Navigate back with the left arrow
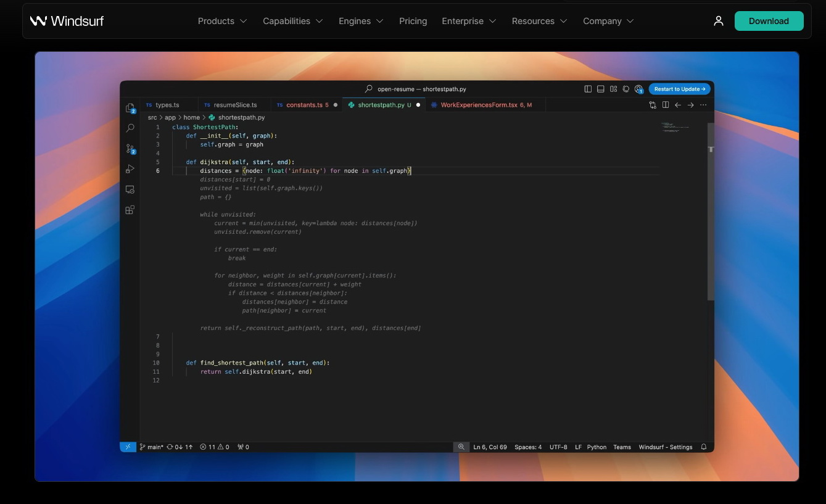Viewport: 826px width, 504px height. click(x=678, y=105)
